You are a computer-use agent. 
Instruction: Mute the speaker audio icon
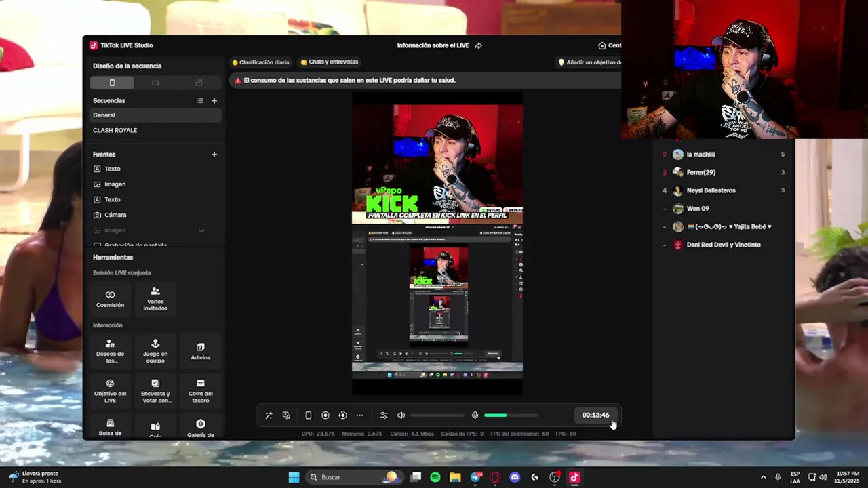pyautogui.click(x=401, y=415)
